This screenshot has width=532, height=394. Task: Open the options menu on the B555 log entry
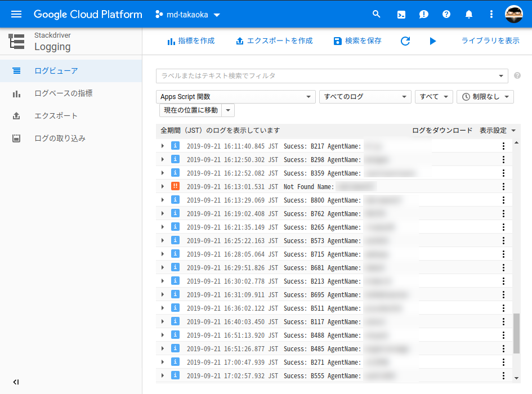point(503,375)
